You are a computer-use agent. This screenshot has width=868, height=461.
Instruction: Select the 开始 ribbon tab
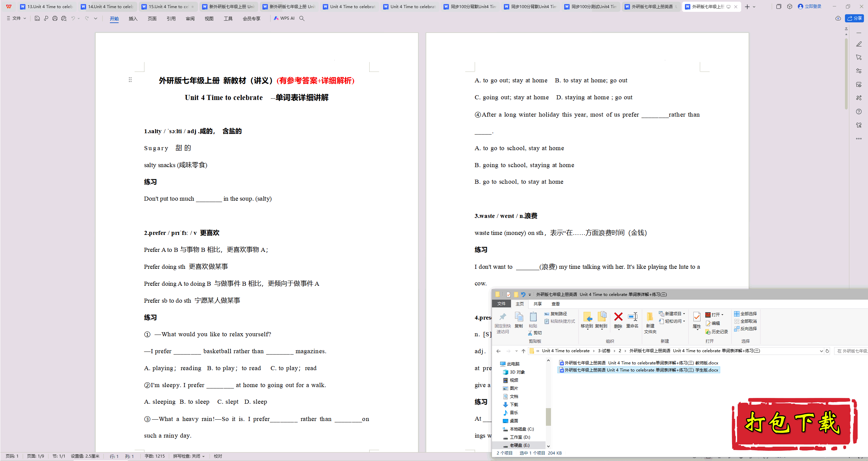[114, 18]
